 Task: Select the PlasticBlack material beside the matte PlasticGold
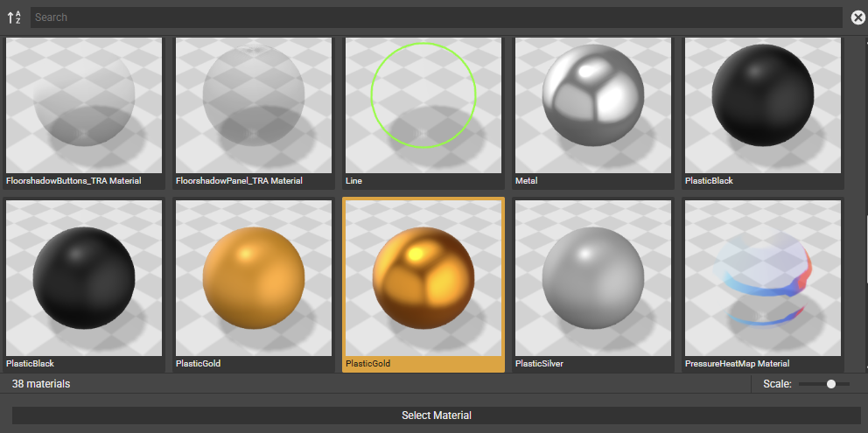click(x=84, y=284)
